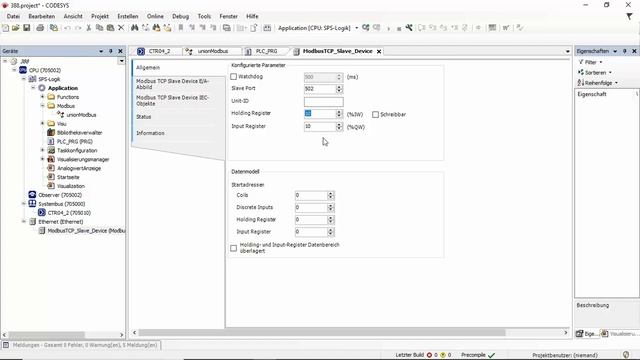This screenshot has width=640, height=360.
Task: Click the Open project folder icon
Action: (x=16, y=28)
